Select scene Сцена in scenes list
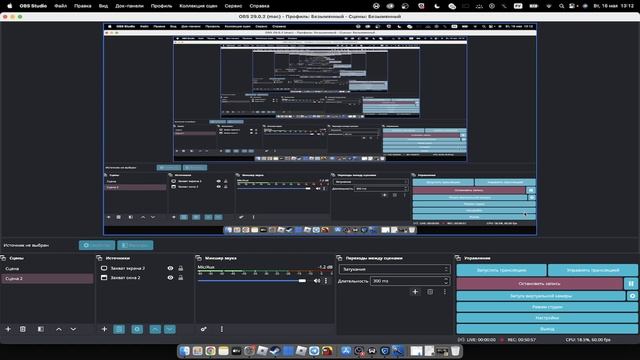640x360 pixels. (x=47, y=269)
